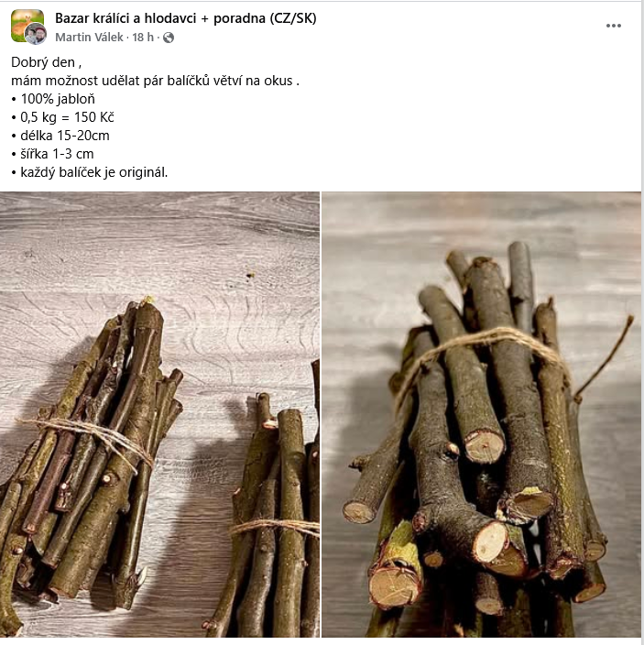Open the three-dots post options menu
This screenshot has height=645, width=644.
tap(613, 26)
